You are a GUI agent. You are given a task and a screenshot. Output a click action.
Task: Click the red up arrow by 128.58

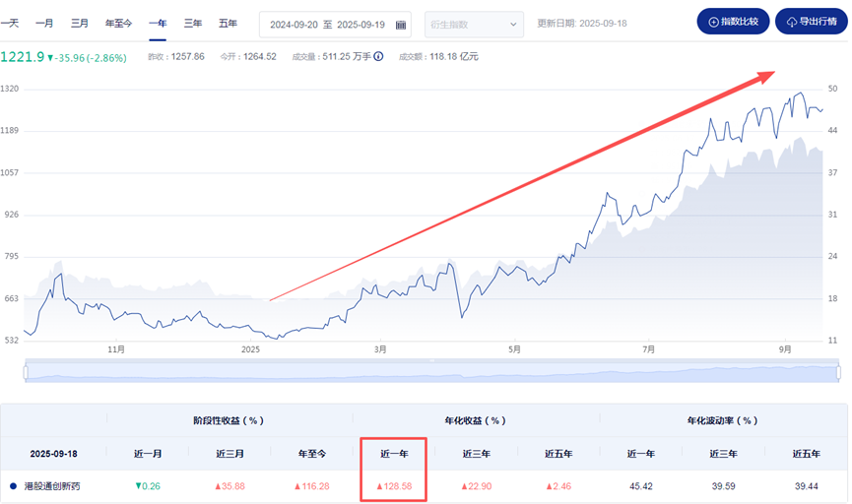380,486
